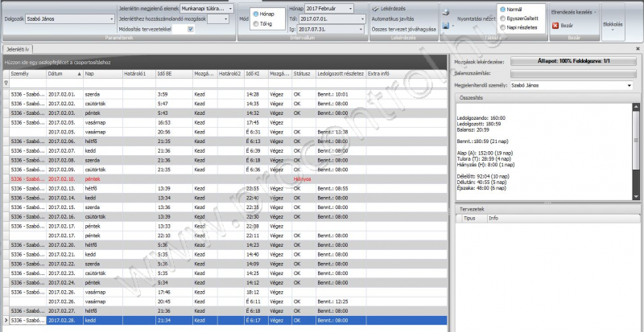The image size is (644, 332).
Task: Select the Tól-ig mode radio button
Action: pos(256,24)
